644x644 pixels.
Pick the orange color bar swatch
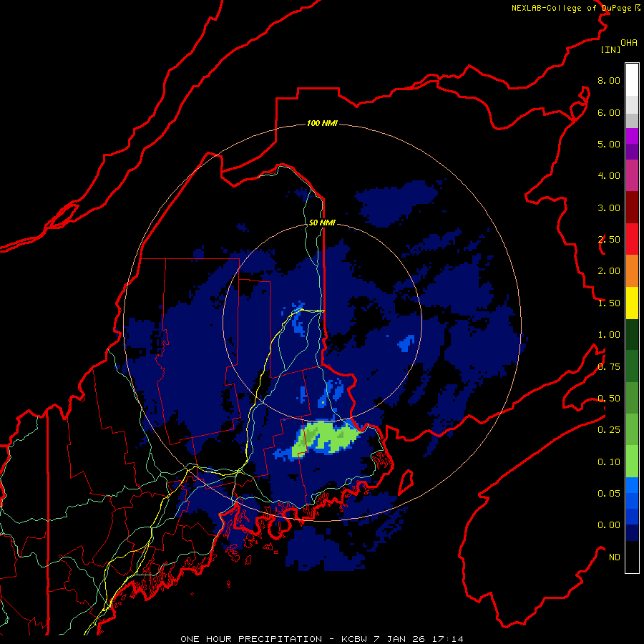(632, 271)
